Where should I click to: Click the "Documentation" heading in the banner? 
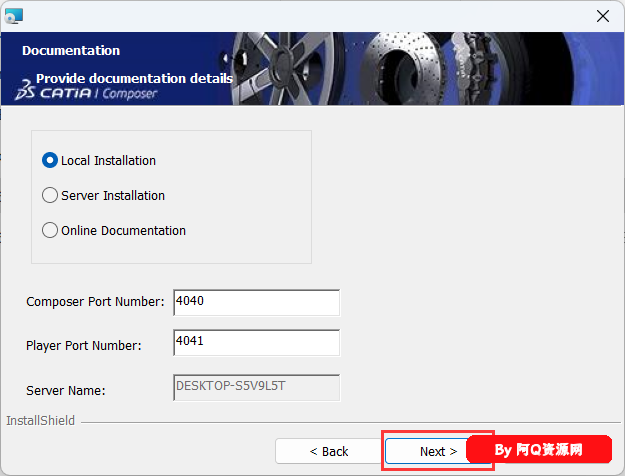click(71, 50)
